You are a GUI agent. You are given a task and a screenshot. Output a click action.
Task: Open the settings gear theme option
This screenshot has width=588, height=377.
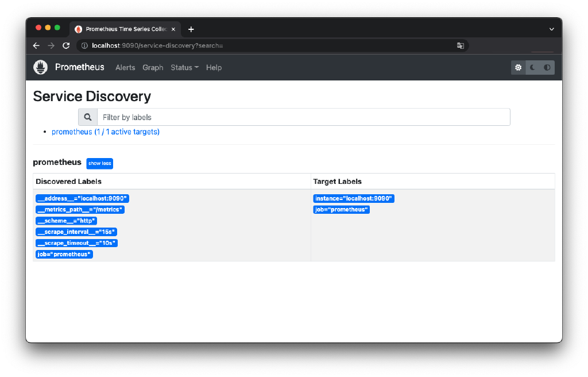click(518, 67)
